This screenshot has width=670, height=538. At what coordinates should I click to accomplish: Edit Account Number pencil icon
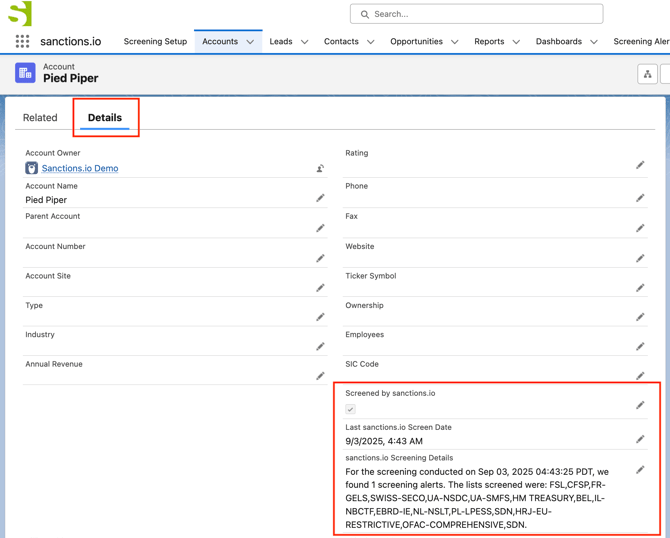tap(320, 258)
